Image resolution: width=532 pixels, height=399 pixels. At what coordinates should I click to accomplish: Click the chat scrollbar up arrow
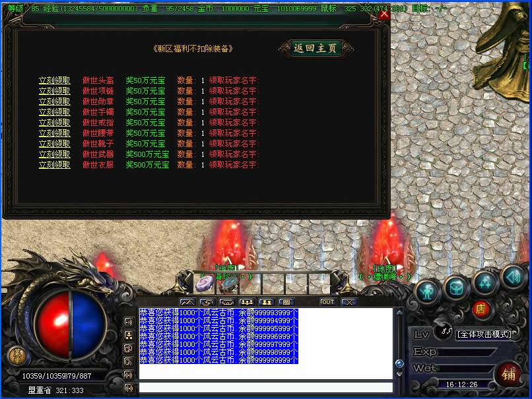pyautogui.click(x=399, y=312)
